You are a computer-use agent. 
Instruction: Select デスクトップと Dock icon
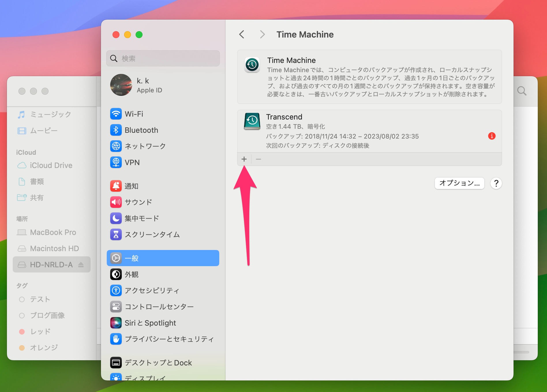pyautogui.click(x=116, y=363)
